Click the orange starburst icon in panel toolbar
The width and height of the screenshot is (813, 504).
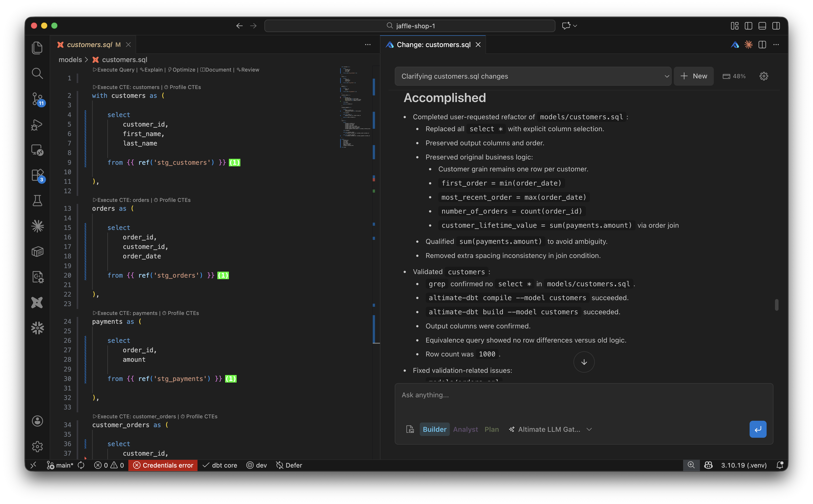pyautogui.click(x=748, y=45)
